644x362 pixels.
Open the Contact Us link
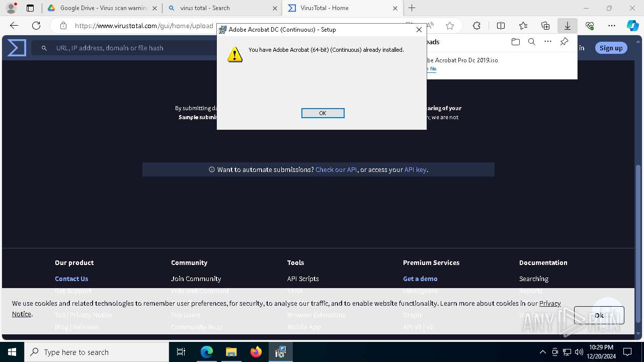[71, 279]
